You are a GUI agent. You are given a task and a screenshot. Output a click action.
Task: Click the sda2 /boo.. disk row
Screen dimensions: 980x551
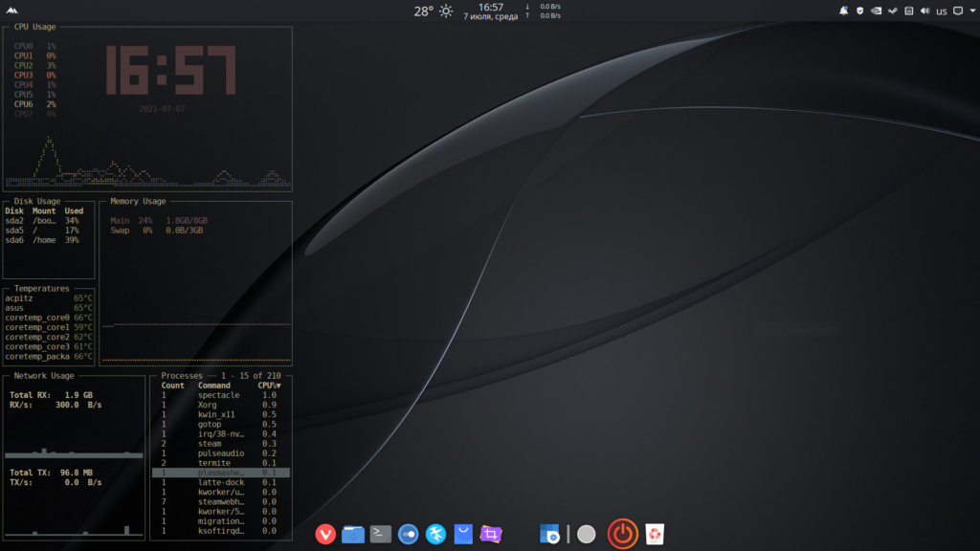[x=42, y=221]
